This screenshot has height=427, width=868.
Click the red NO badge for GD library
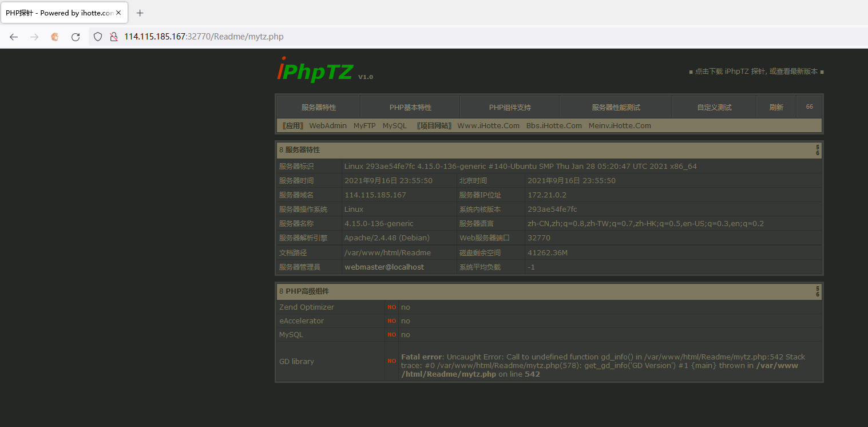tap(392, 361)
